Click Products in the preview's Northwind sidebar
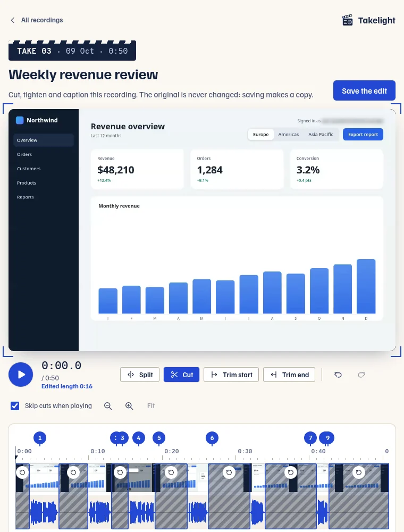The width and height of the screenshot is (404, 532). pyautogui.click(x=27, y=183)
